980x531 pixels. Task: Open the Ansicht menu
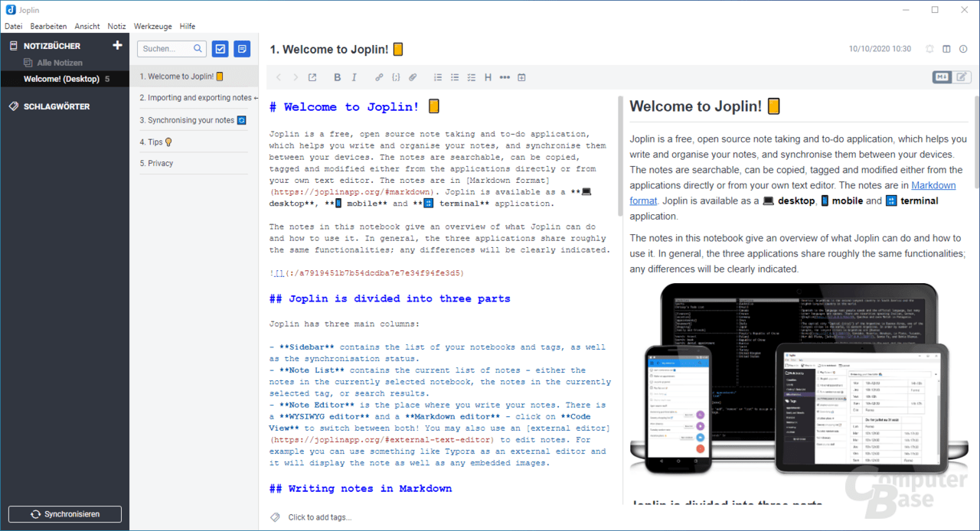[87, 26]
